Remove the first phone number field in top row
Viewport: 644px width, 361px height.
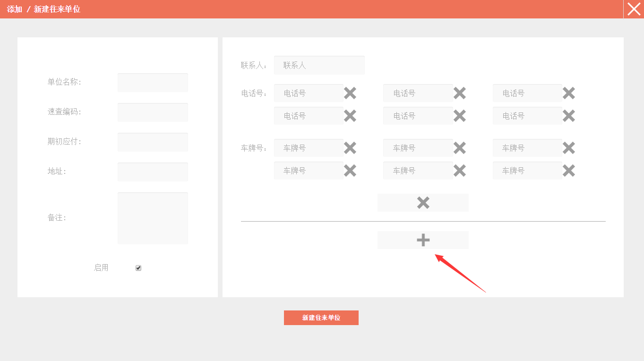click(x=350, y=93)
